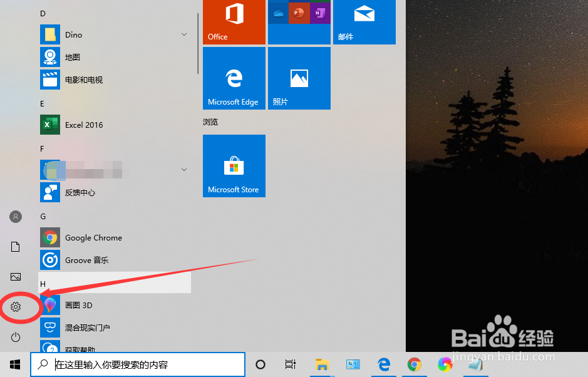Screen dimensions: 588x377
Task: Open the Pictures folder sidebar icon
Action: (x=16, y=277)
